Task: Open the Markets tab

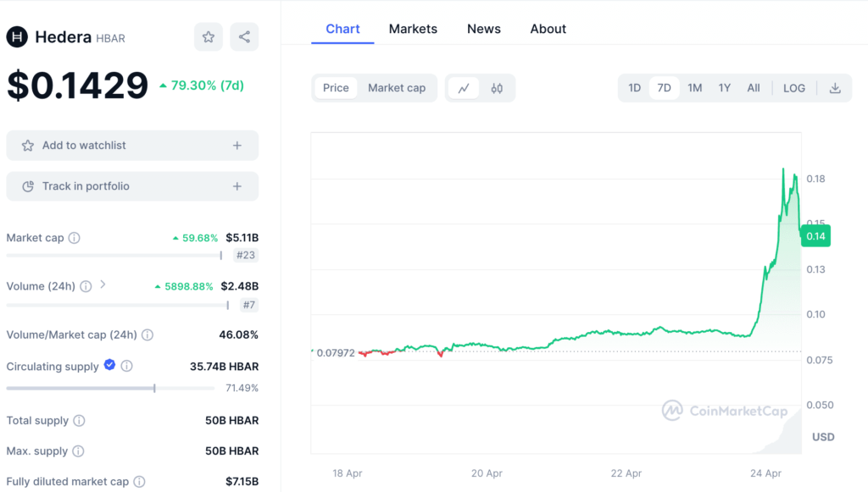Action: click(x=413, y=29)
